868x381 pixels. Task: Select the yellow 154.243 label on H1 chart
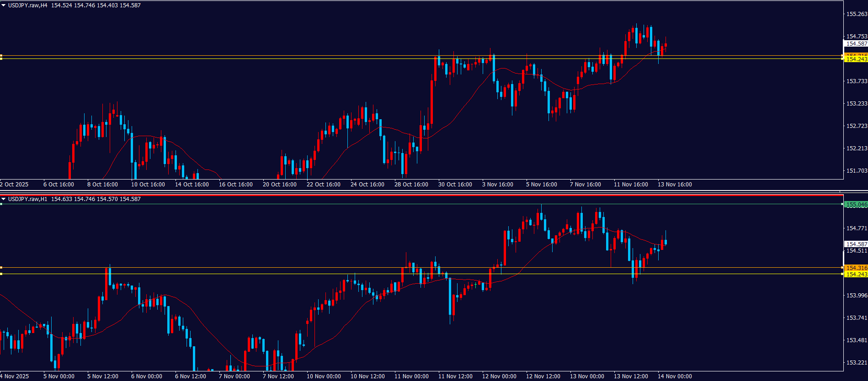(856, 274)
